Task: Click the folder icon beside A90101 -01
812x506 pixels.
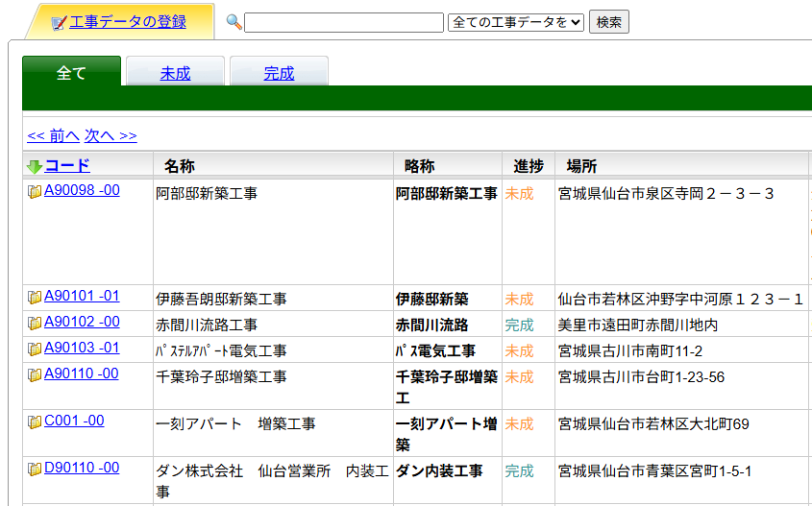Action: click(x=35, y=298)
